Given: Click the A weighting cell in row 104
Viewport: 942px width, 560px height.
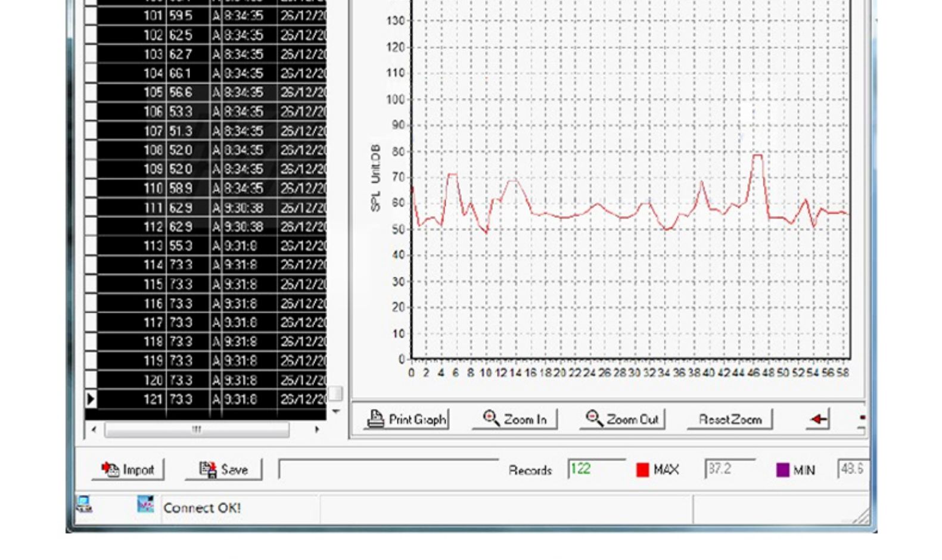Looking at the screenshot, I should 216,73.
